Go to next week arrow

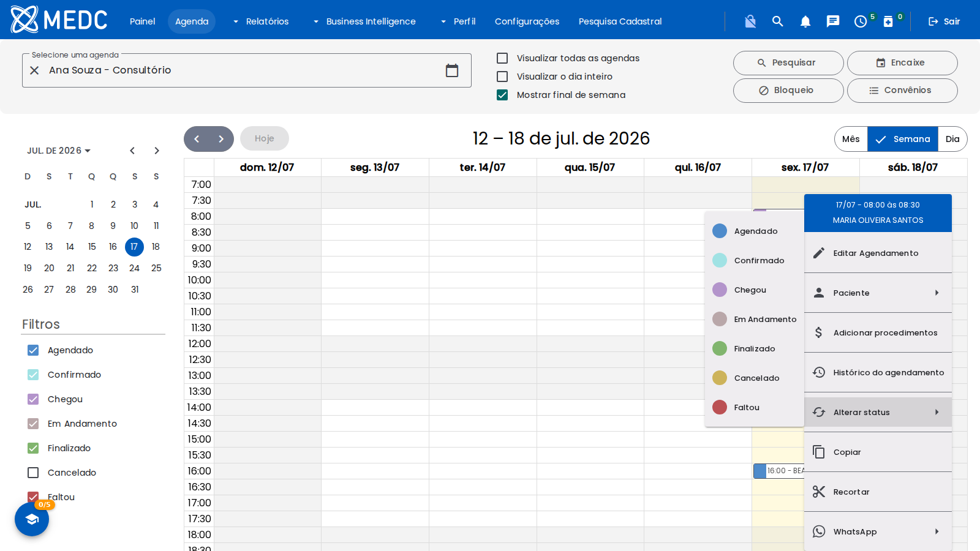tap(221, 139)
